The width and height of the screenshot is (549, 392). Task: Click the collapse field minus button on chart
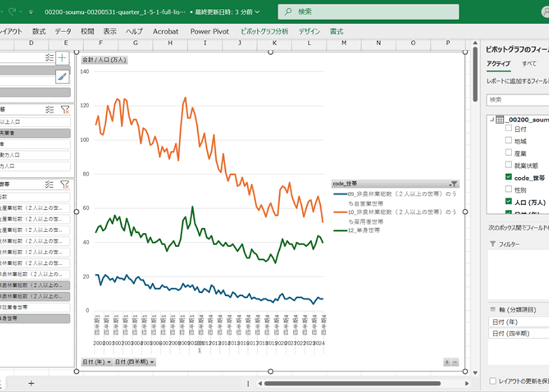point(455,362)
